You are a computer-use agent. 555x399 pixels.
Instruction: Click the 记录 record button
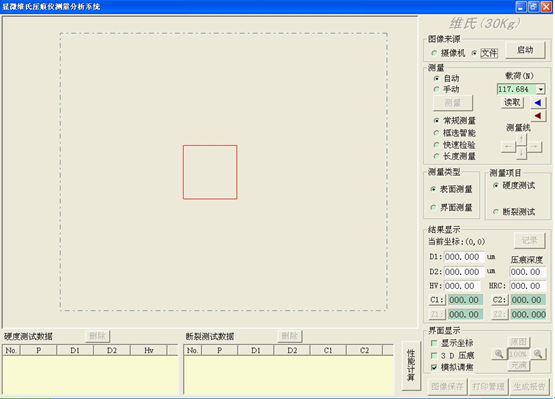pyautogui.click(x=529, y=240)
